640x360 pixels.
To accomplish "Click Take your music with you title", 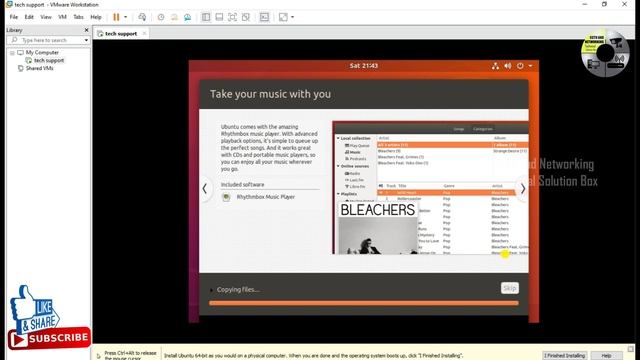I will point(270,94).
